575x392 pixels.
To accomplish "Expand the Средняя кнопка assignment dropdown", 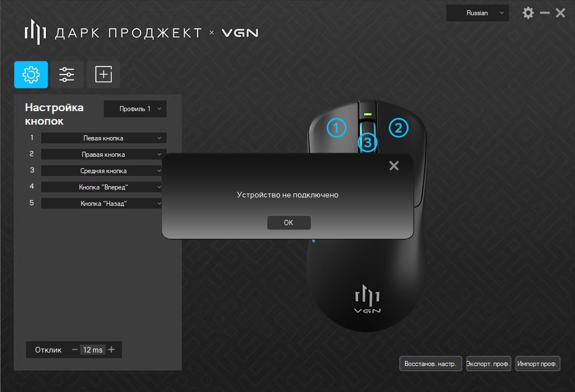I will coord(102,171).
